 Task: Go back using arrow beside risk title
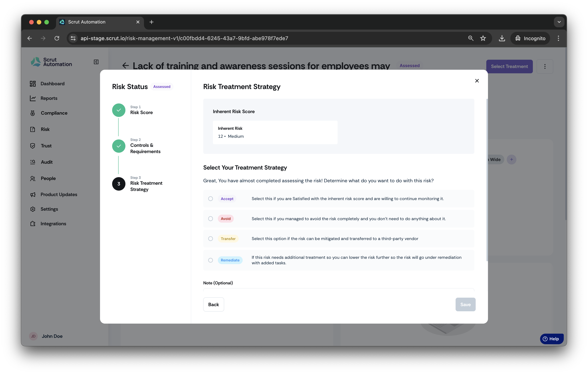click(125, 66)
